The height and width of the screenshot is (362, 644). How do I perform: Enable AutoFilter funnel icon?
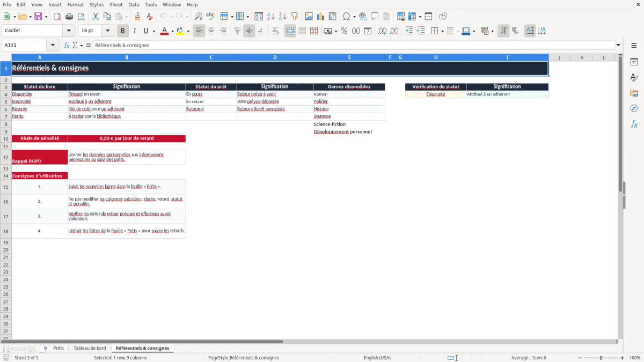[x=294, y=17]
